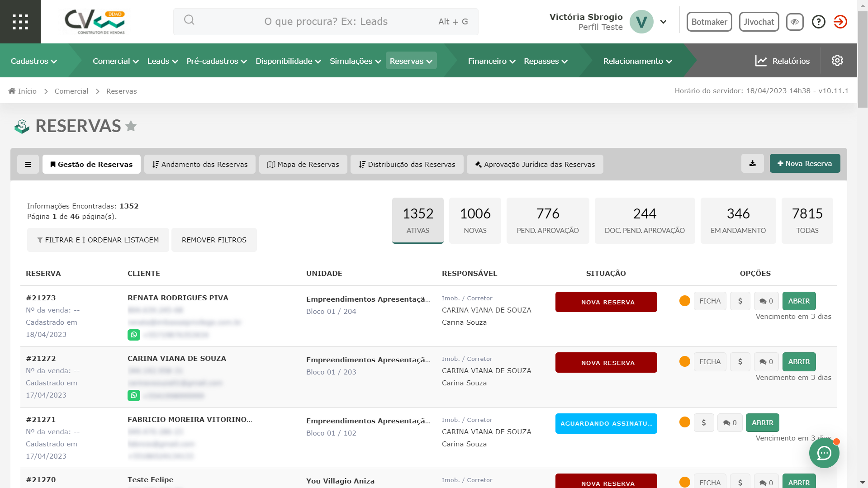The height and width of the screenshot is (488, 868).
Task: Click the logout icon in header
Action: 840,22
